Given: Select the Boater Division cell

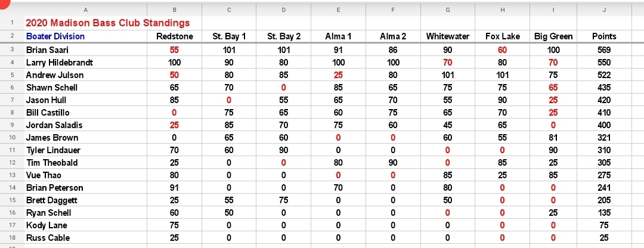Looking at the screenshot, I should (55, 36).
